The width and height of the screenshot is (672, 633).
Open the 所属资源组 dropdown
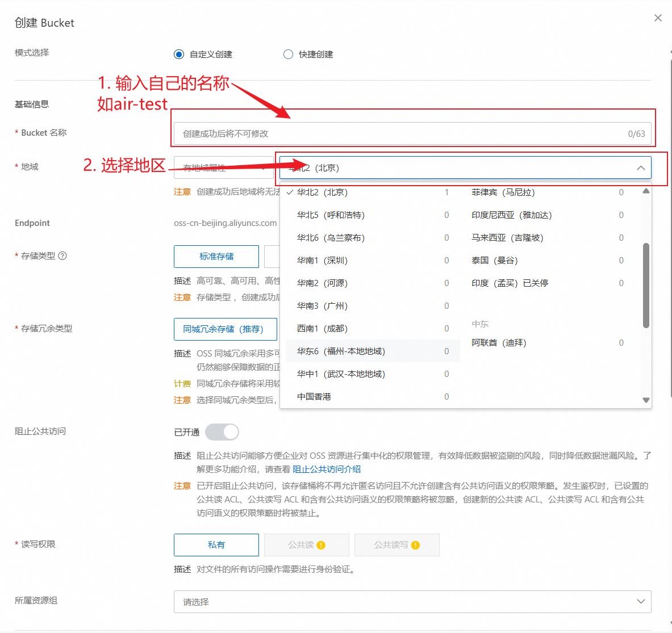[412, 602]
